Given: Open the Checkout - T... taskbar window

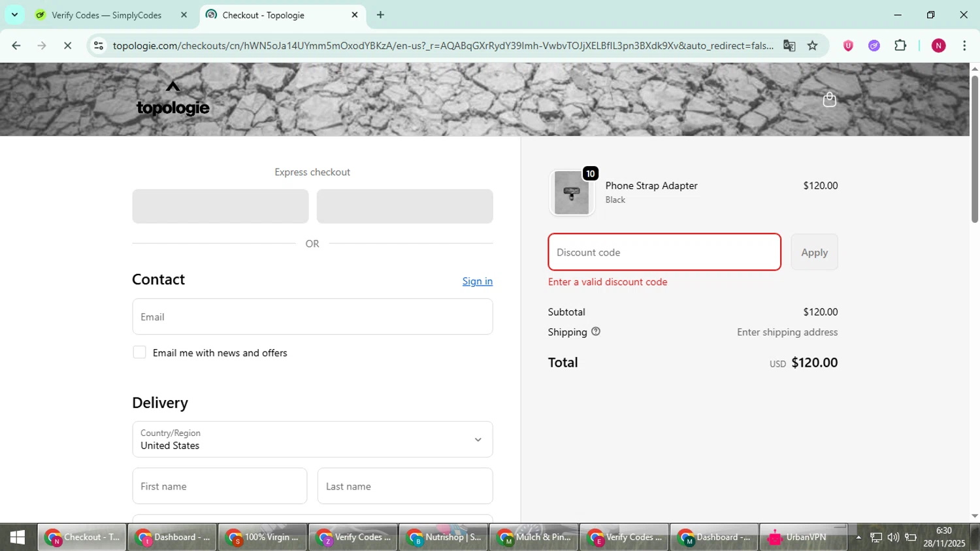Looking at the screenshot, I should click(x=82, y=537).
